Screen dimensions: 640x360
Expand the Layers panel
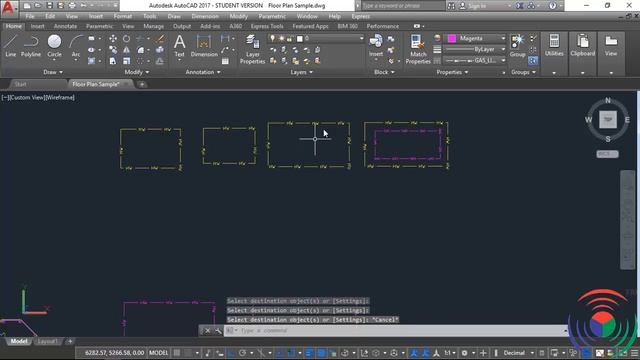point(302,72)
